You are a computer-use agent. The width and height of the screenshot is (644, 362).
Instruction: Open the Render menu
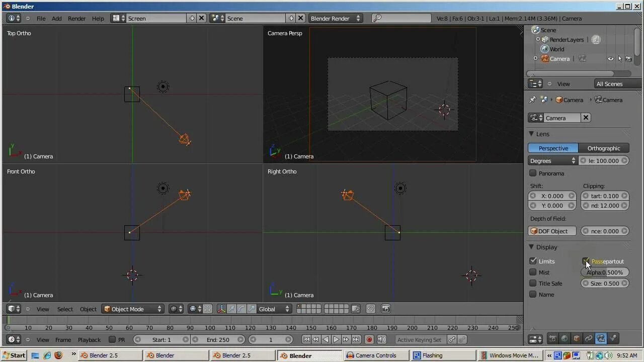click(76, 18)
